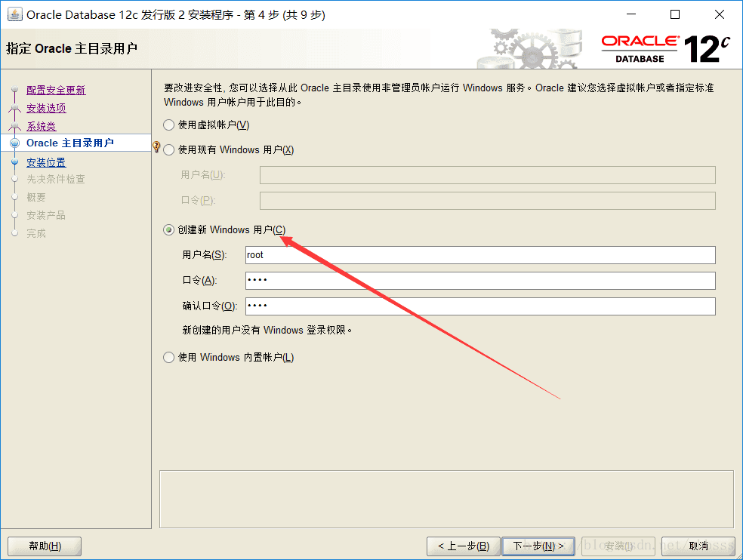The height and width of the screenshot is (560, 743).
Task: Click the text 新创建的用户没有 Windows 登录权限
Action: click(267, 331)
